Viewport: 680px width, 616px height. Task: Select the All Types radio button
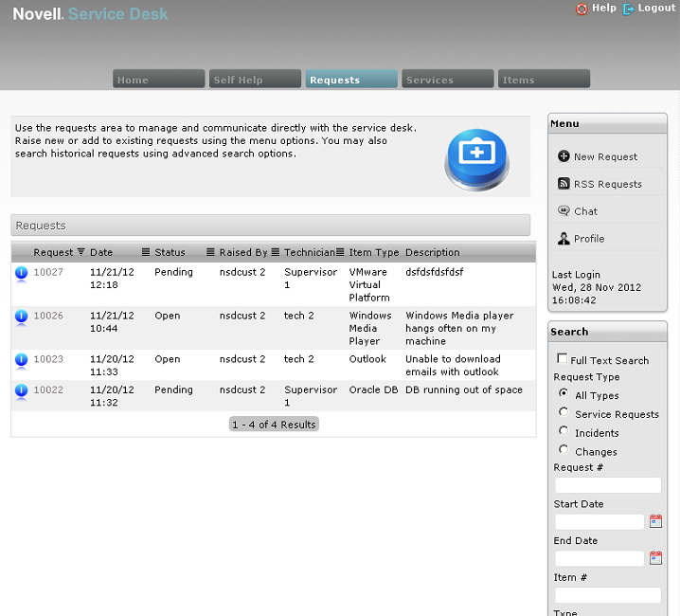[564, 393]
